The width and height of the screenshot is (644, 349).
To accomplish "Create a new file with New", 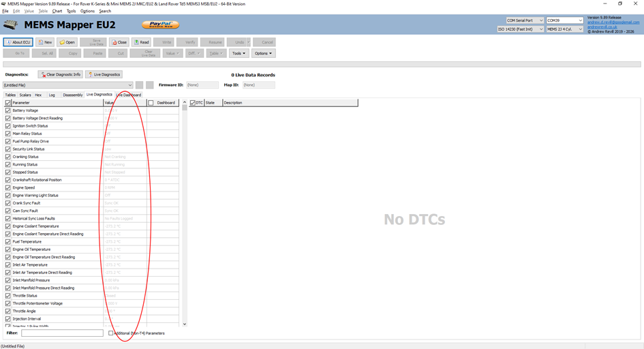I will [x=45, y=42].
